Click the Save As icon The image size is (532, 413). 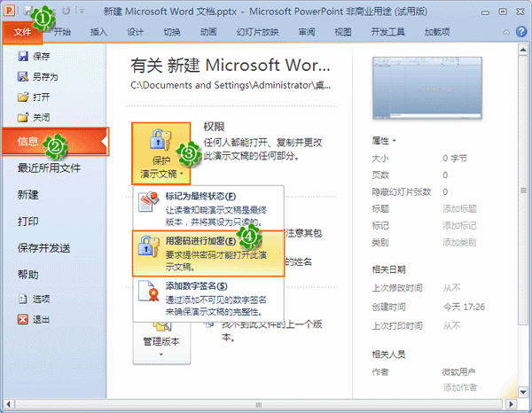23,76
